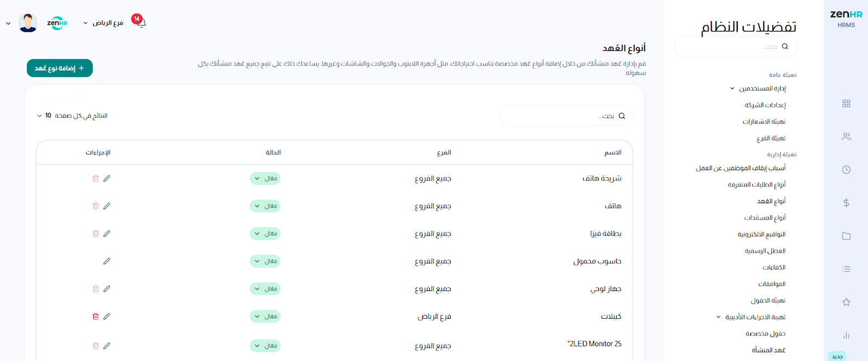
Task: Edit the شريحة هاتف row
Action: tap(107, 178)
